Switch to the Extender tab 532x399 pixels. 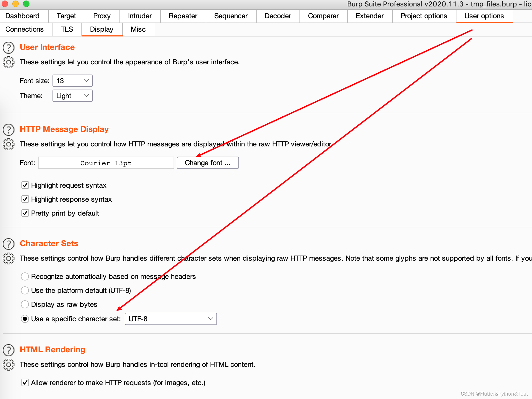click(370, 16)
